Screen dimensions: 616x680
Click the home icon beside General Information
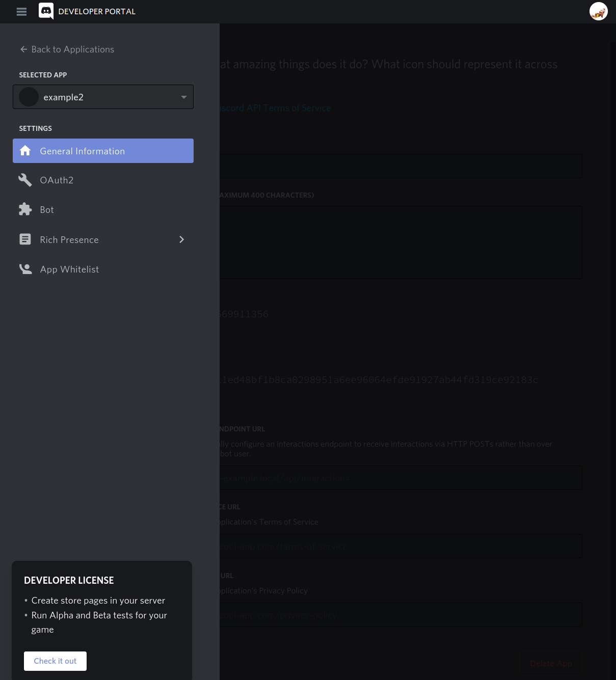(25, 151)
